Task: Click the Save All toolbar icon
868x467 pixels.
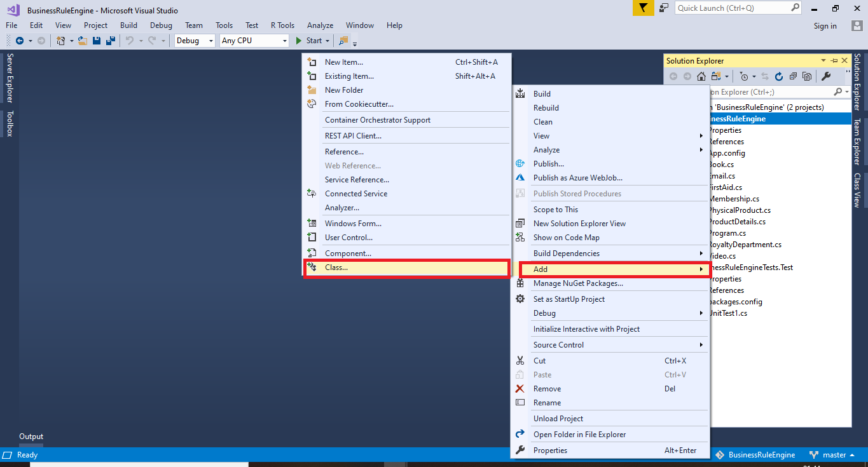Action: [x=111, y=41]
